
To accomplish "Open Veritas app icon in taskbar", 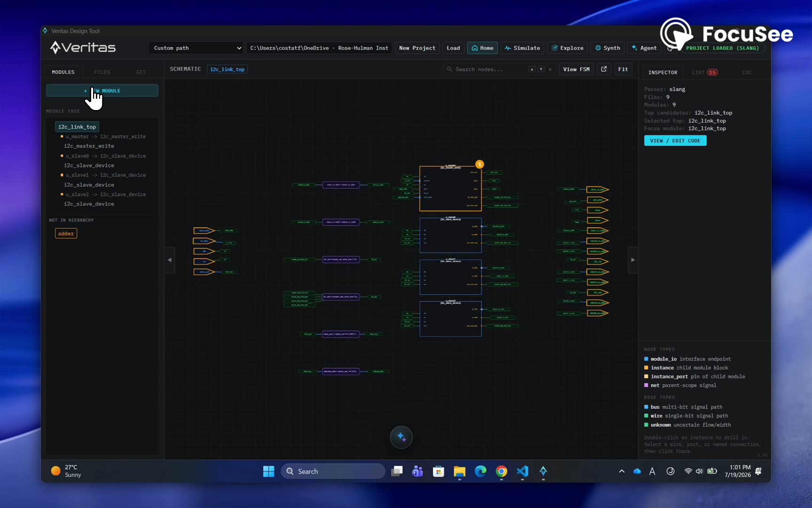I will pyautogui.click(x=543, y=471).
